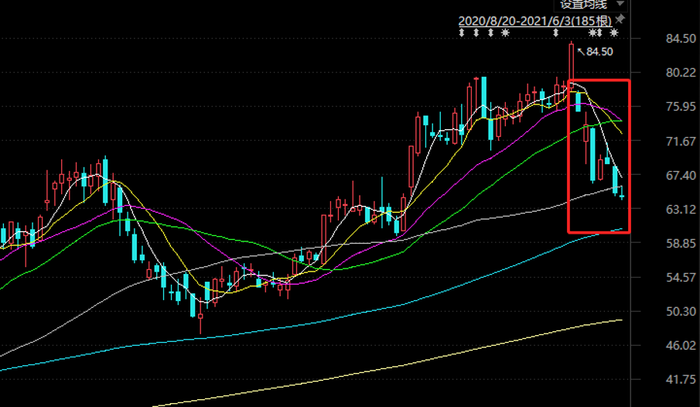Click the 75.95 price axis label
The width and height of the screenshot is (700, 407).
pos(681,107)
